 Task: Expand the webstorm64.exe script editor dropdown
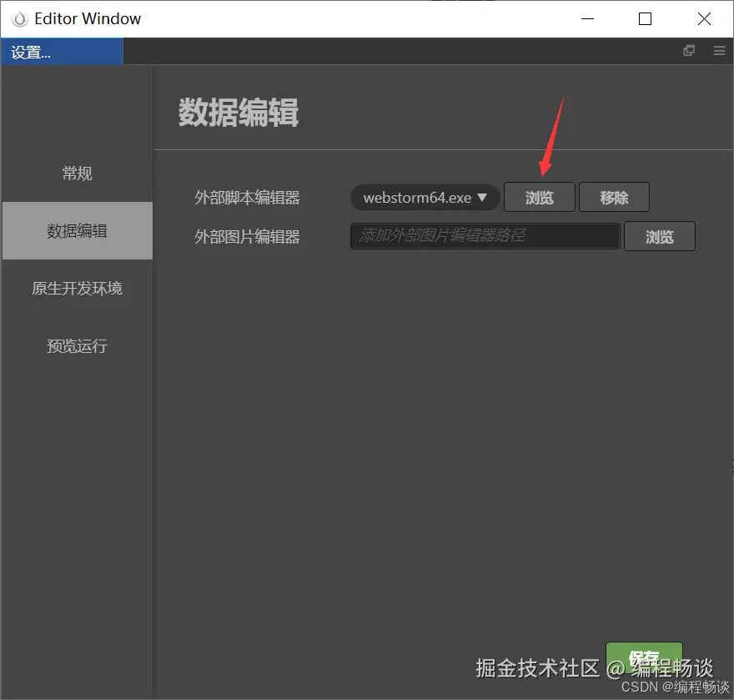click(x=425, y=198)
